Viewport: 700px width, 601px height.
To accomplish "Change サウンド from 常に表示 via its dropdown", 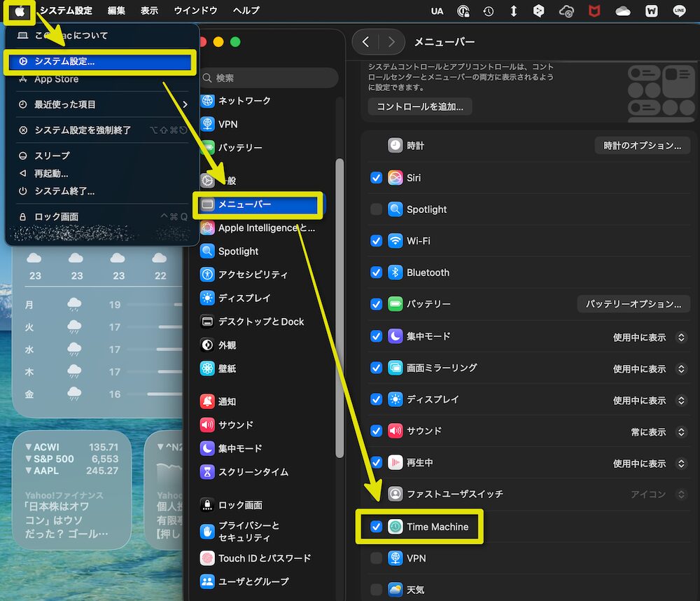I will (x=680, y=431).
